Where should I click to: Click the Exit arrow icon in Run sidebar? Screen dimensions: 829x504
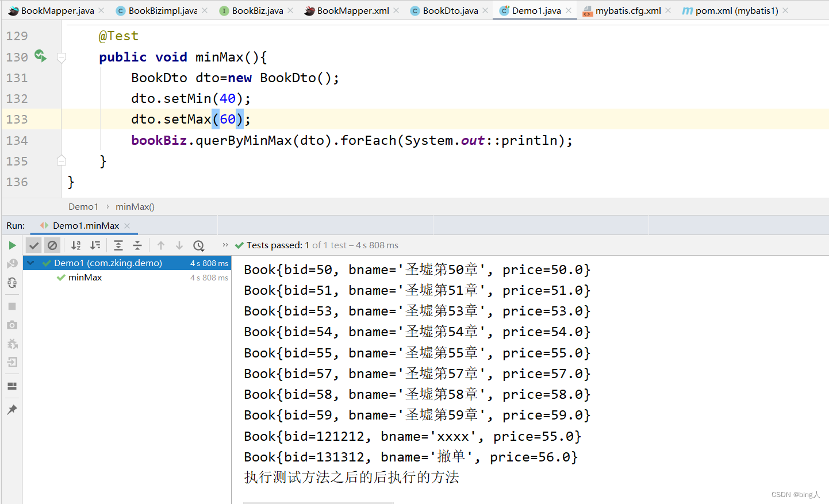click(x=12, y=362)
